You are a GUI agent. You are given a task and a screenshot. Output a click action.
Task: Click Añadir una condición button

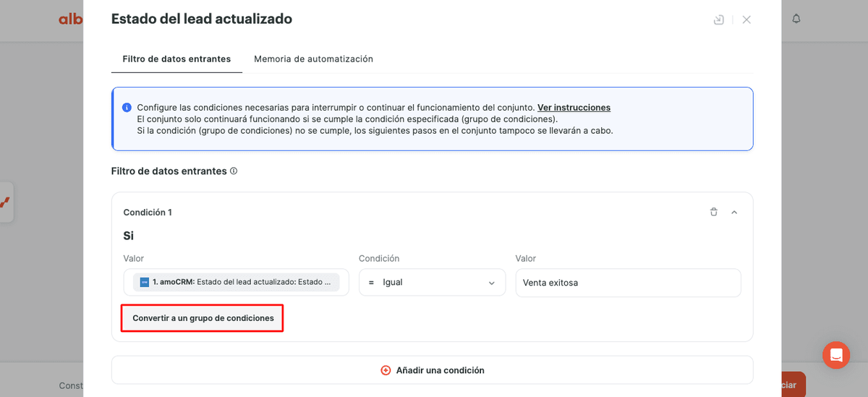pos(432,370)
